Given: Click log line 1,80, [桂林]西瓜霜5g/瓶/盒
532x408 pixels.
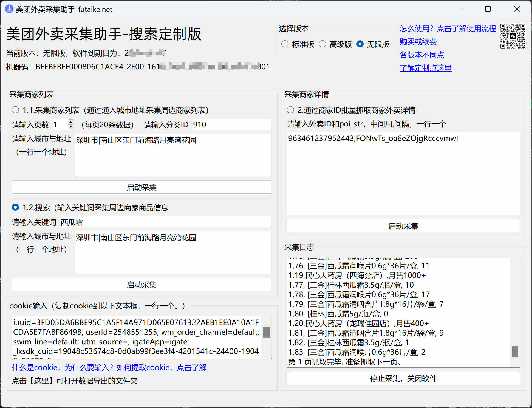Looking at the screenshot, I should pyautogui.click(x=338, y=314).
